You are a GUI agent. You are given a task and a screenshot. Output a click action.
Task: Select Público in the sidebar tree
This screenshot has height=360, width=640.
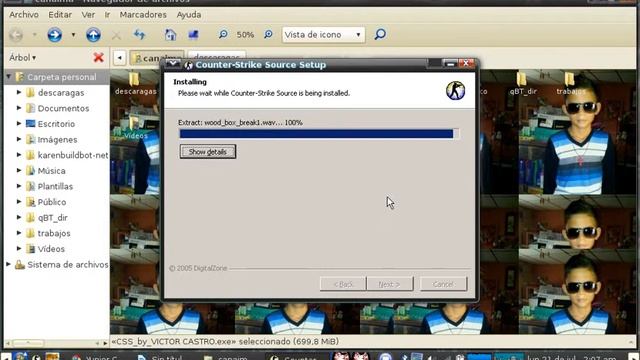[52, 202]
